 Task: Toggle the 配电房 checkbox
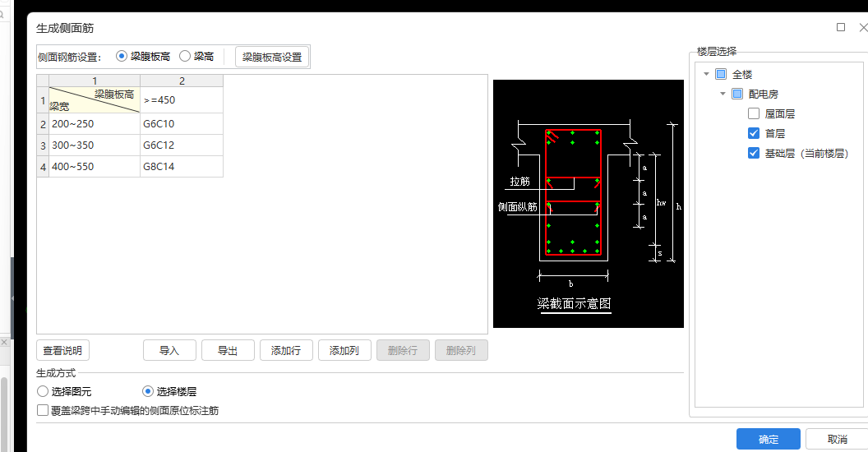[x=737, y=94]
